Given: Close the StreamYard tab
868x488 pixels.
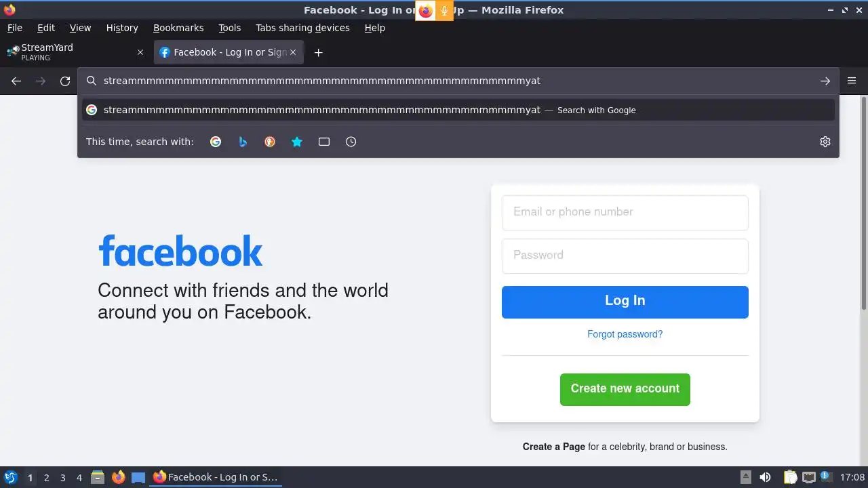Looking at the screenshot, I should (x=140, y=52).
